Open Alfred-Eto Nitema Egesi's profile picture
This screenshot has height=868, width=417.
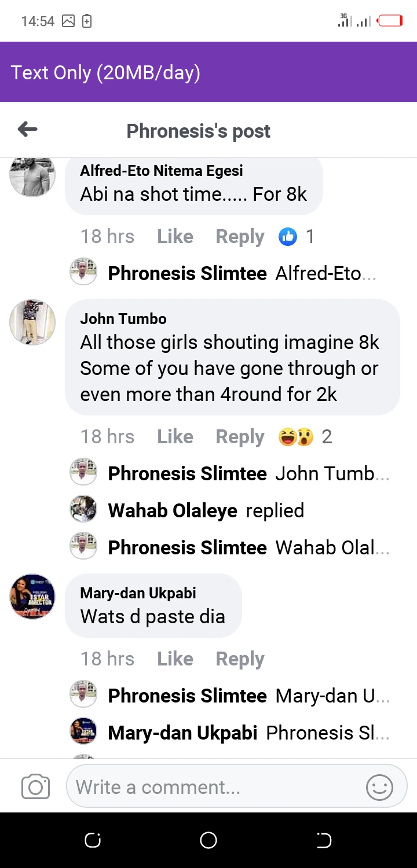pyautogui.click(x=32, y=175)
